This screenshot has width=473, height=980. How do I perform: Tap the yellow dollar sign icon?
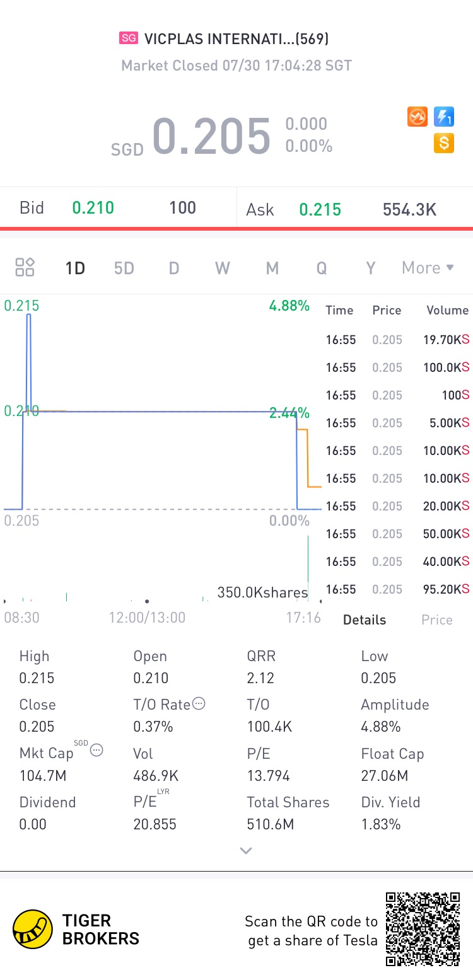tap(444, 143)
